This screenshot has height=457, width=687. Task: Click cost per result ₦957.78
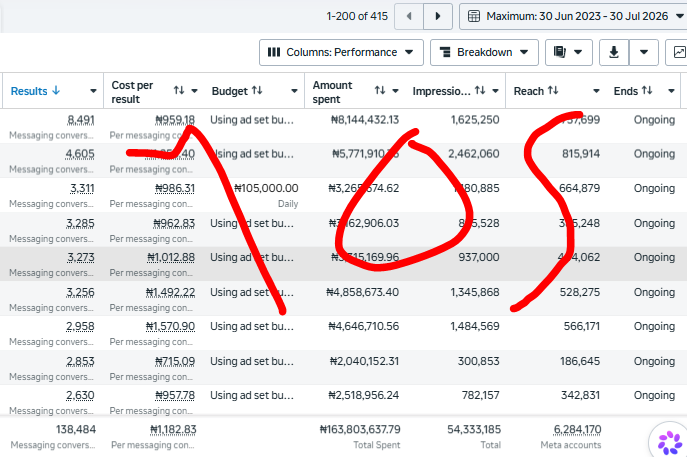pos(175,396)
